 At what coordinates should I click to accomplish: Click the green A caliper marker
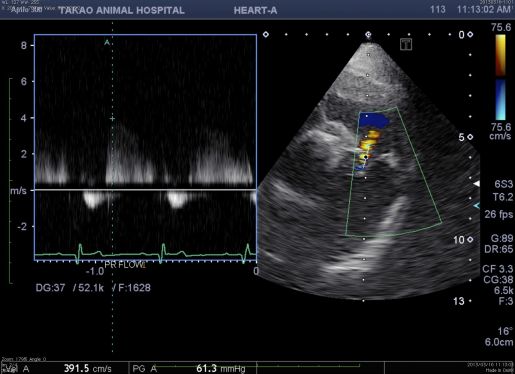pyautogui.click(x=107, y=42)
